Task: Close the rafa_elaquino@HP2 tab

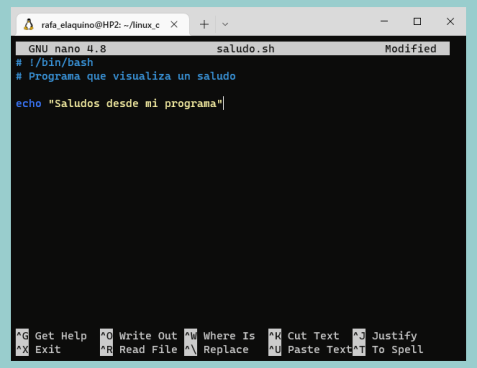Action: click(174, 24)
